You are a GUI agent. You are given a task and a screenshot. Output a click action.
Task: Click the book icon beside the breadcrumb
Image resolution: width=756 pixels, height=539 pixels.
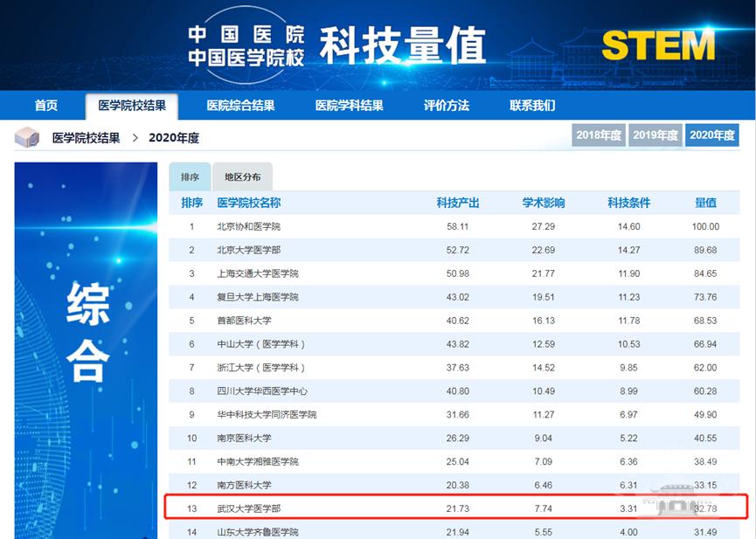click(x=26, y=137)
